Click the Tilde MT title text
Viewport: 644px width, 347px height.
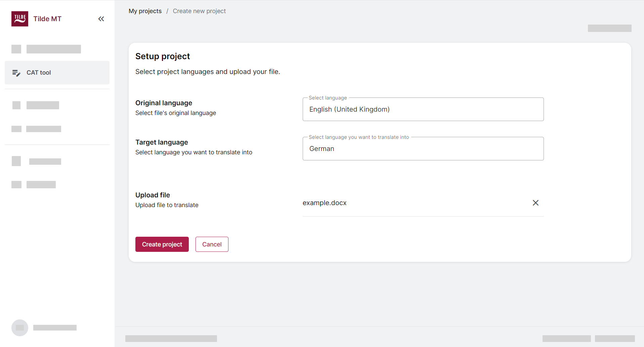[47, 19]
